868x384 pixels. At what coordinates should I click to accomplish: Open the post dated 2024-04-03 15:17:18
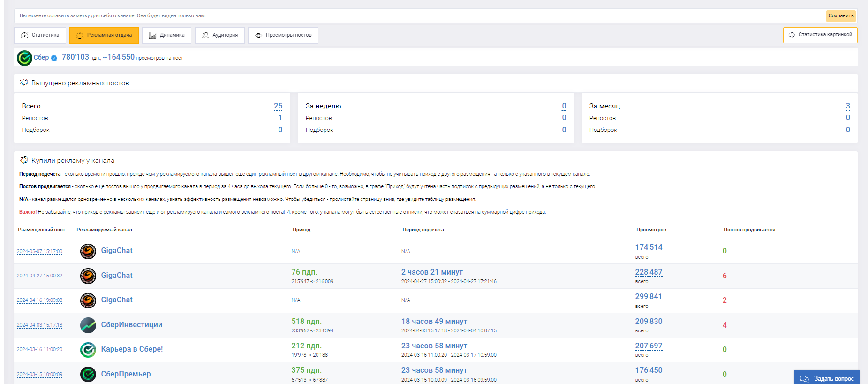pos(39,325)
